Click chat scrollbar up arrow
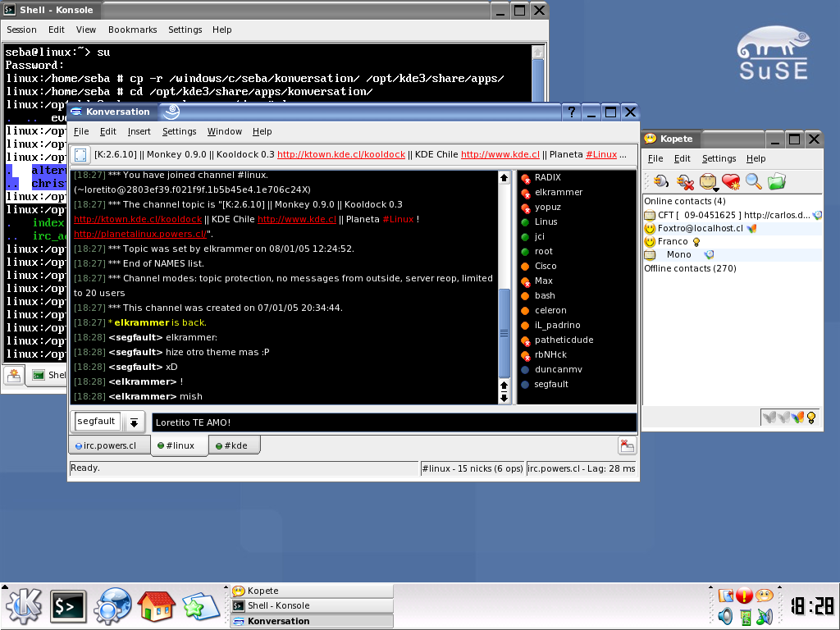This screenshot has width=840, height=630. point(504,178)
